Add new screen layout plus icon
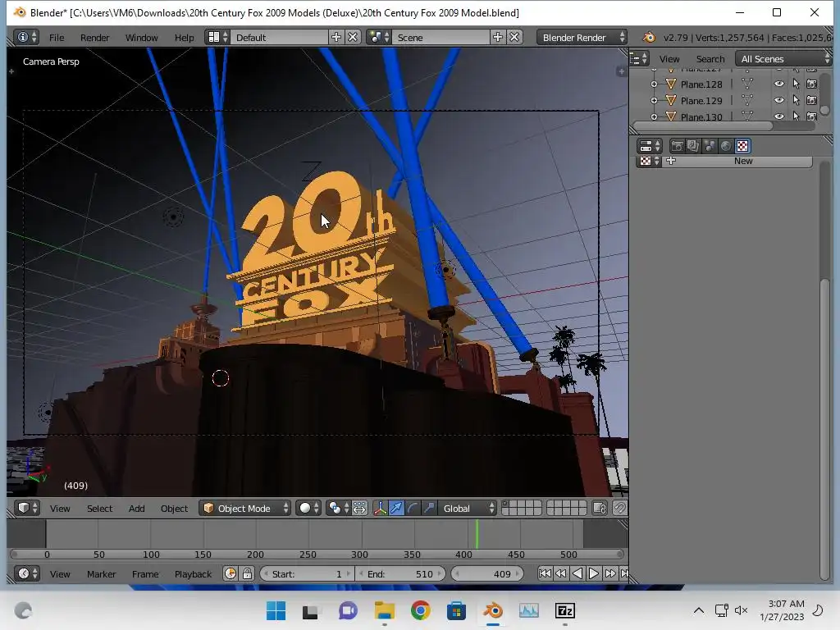 (336, 37)
